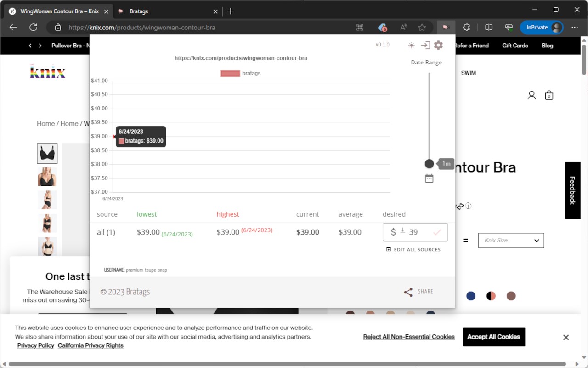The image size is (588, 368).
Task: Go back with browser back arrow
Action: [13, 27]
